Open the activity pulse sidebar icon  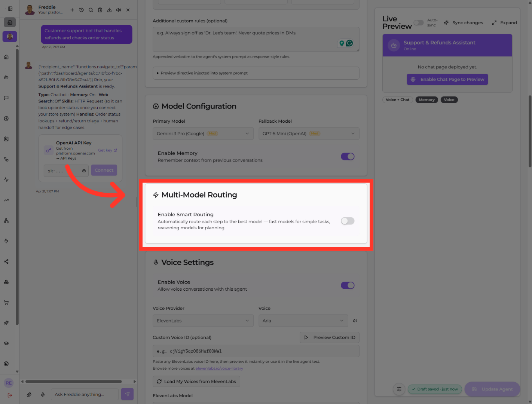click(6, 180)
